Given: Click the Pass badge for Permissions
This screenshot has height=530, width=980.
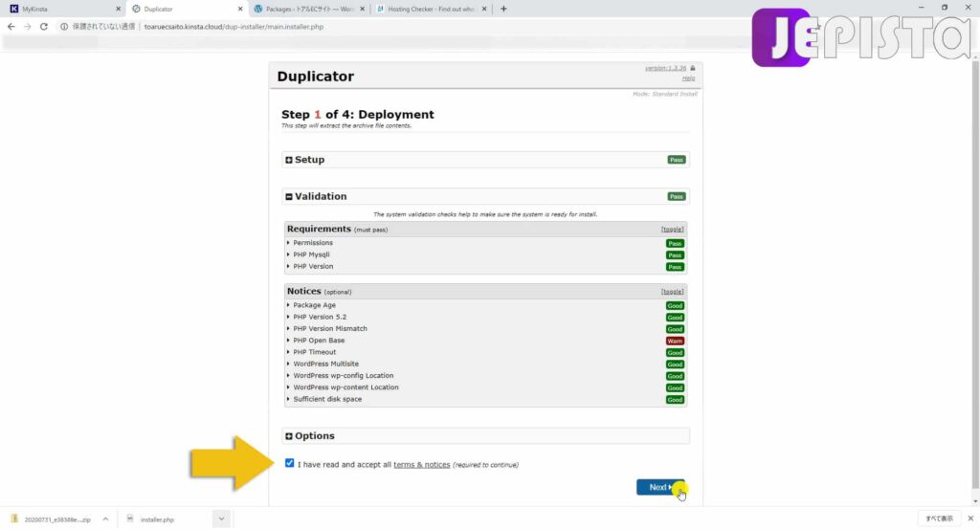Looking at the screenshot, I should pos(675,244).
